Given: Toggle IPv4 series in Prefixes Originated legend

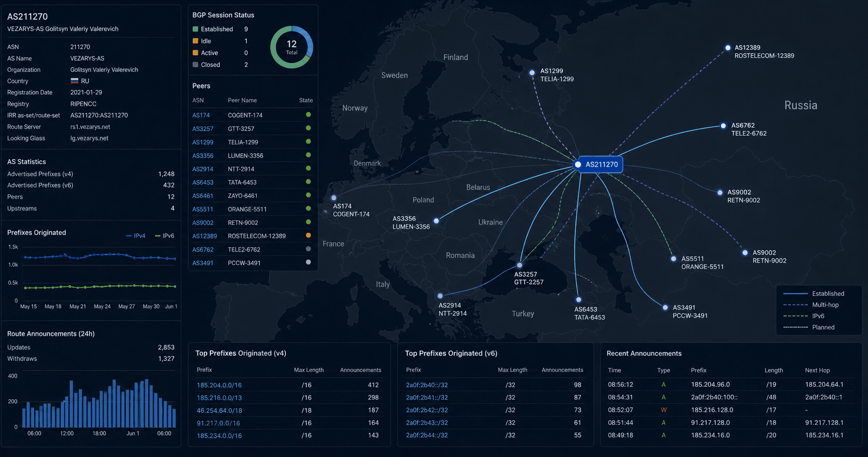Looking at the screenshot, I should click(136, 236).
